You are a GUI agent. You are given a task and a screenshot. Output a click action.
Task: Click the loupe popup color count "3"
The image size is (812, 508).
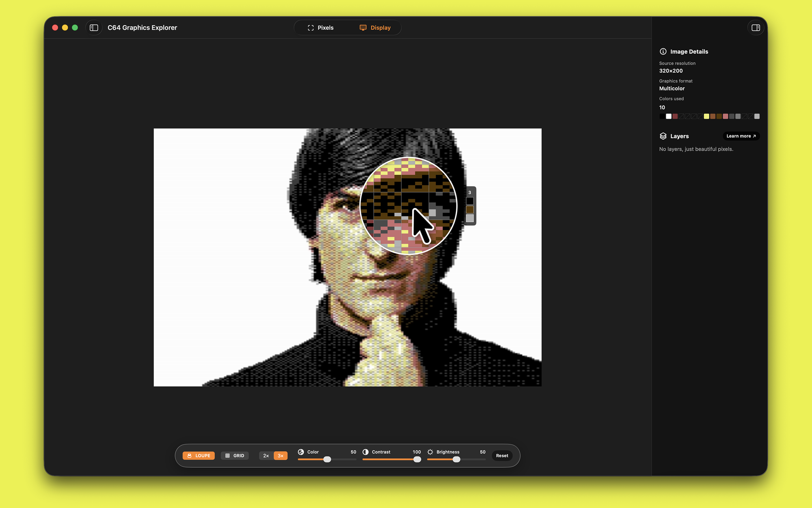[470, 193]
